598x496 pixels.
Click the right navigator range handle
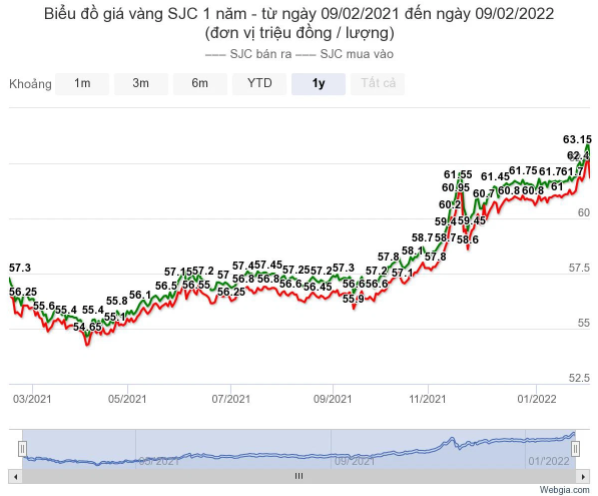(x=575, y=449)
